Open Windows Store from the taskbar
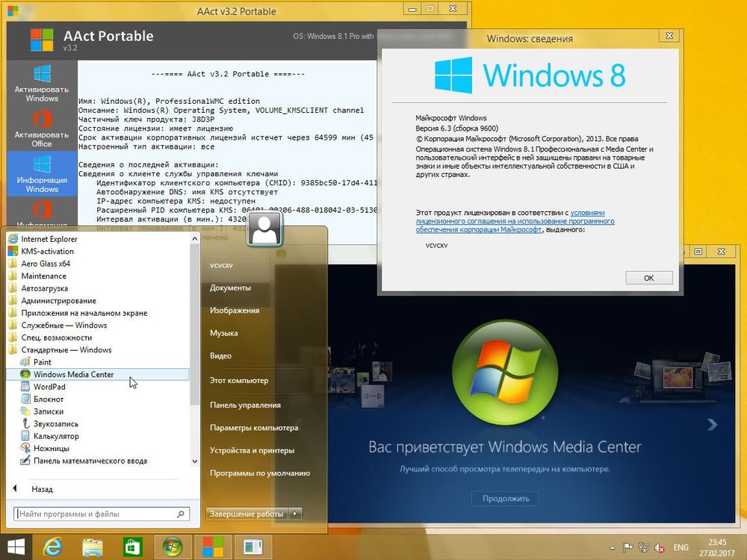 pyautogui.click(x=132, y=547)
